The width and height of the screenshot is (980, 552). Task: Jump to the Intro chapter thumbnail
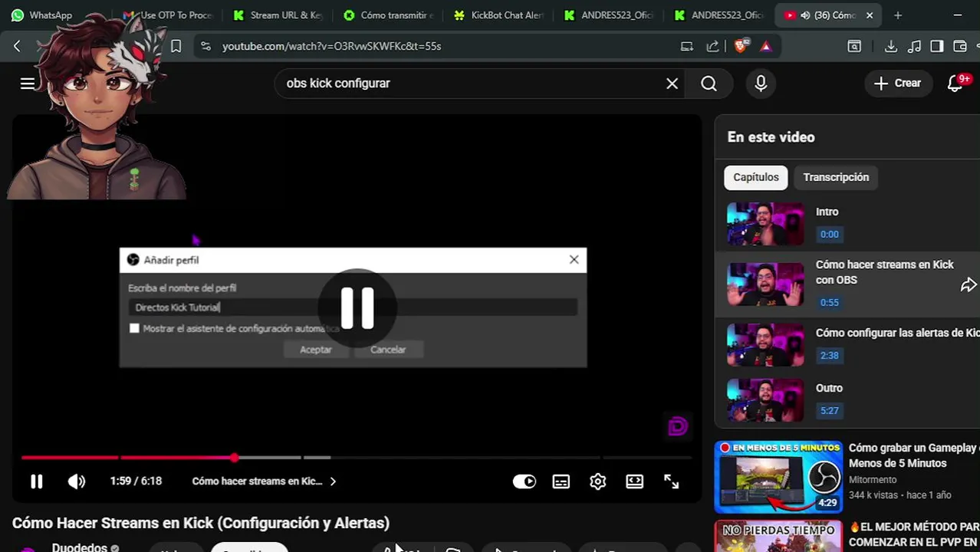[765, 223]
